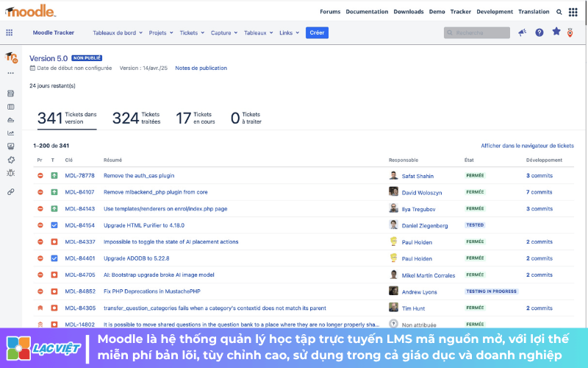Expand the Capture dropdown menu
Viewport: 588px width, 368px height.
click(224, 32)
